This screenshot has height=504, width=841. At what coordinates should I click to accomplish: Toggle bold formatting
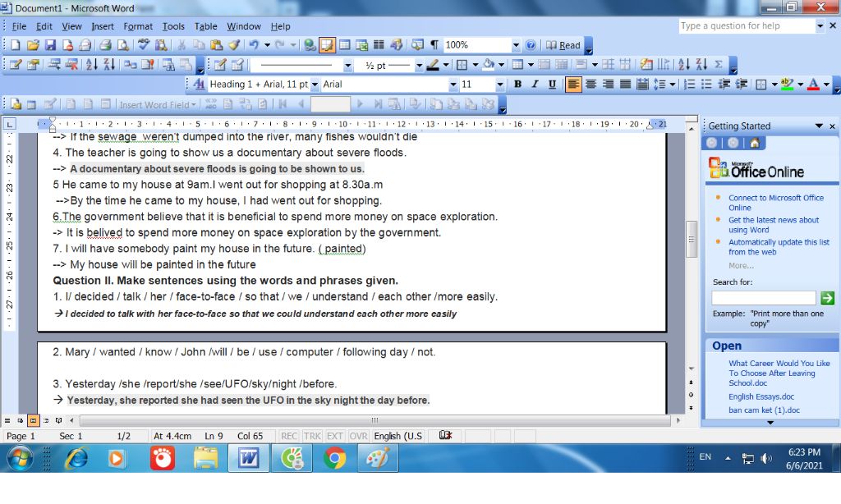click(517, 85)
